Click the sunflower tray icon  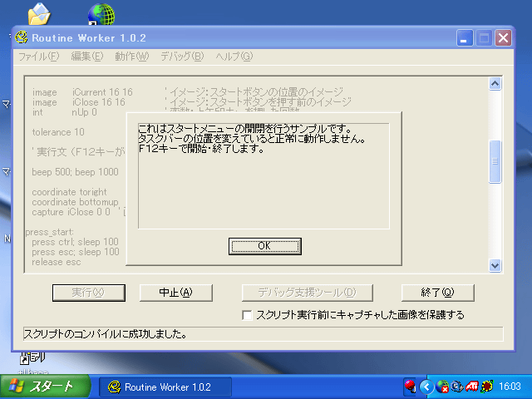coord(487,387)
